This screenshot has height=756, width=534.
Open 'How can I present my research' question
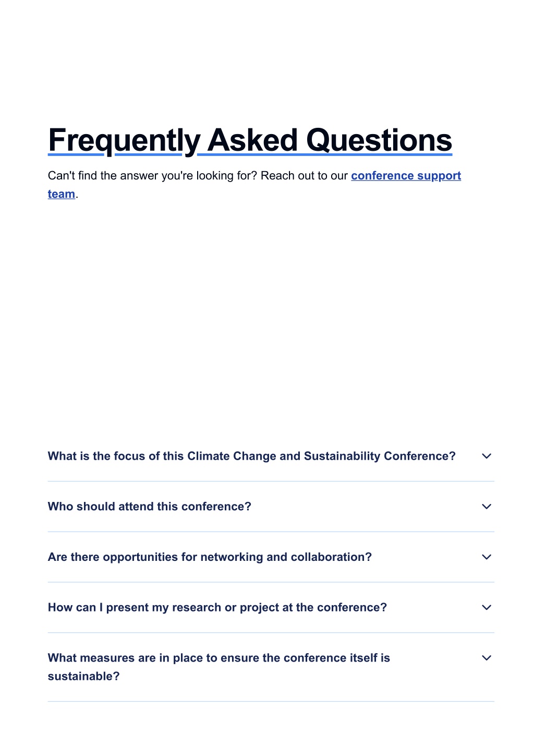[x=271, y=607]
